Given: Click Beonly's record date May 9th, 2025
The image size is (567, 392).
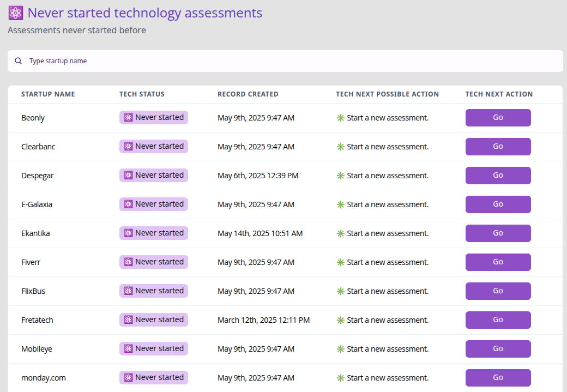Looking at the screenshot, I should tap(256, 118).
